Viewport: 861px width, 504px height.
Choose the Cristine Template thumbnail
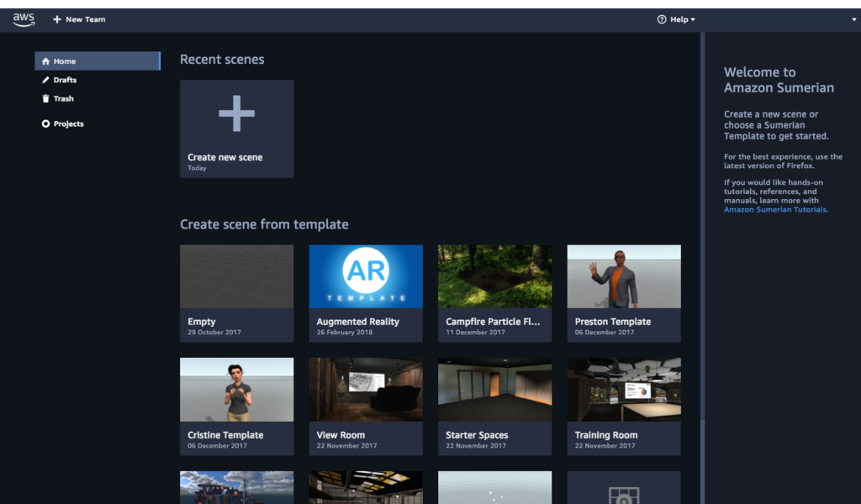(x=236, y=390)
